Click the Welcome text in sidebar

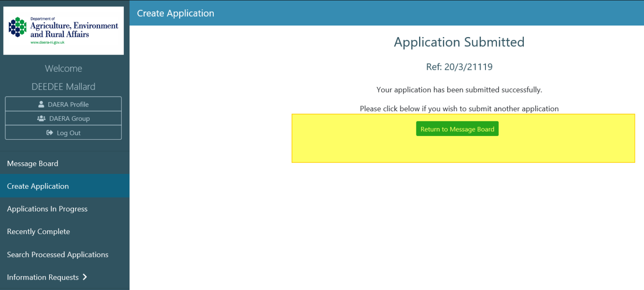(64, 69)
